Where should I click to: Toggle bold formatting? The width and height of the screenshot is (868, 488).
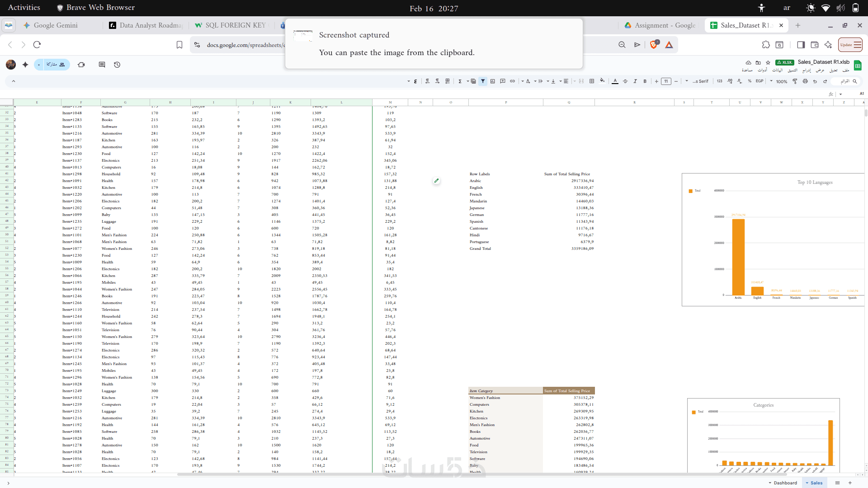pyautogui.click(x=645, y=81)
